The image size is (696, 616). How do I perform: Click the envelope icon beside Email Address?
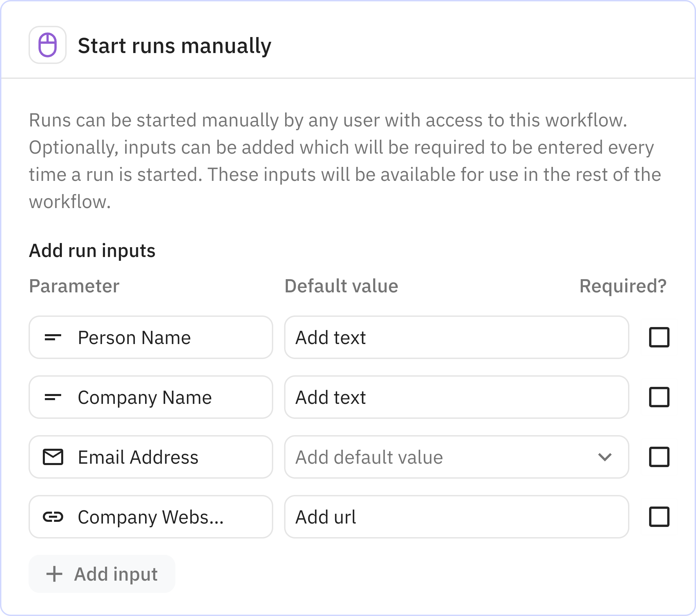point(53,457)
